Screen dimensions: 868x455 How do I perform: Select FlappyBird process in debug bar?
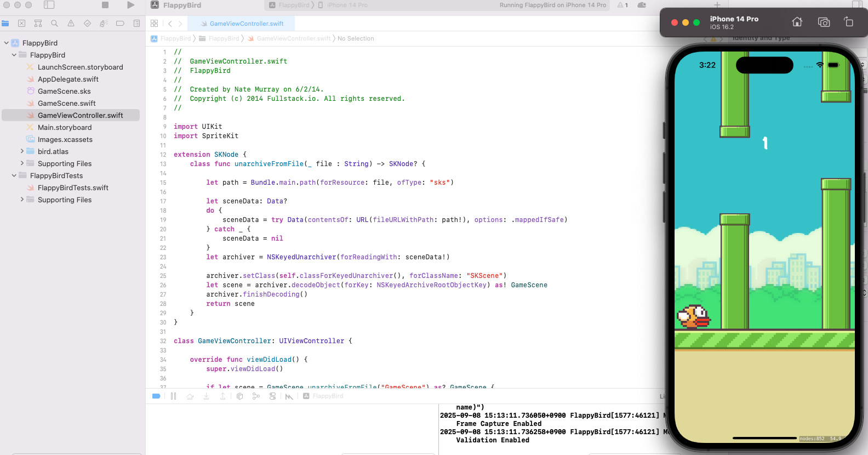point(323,396)
